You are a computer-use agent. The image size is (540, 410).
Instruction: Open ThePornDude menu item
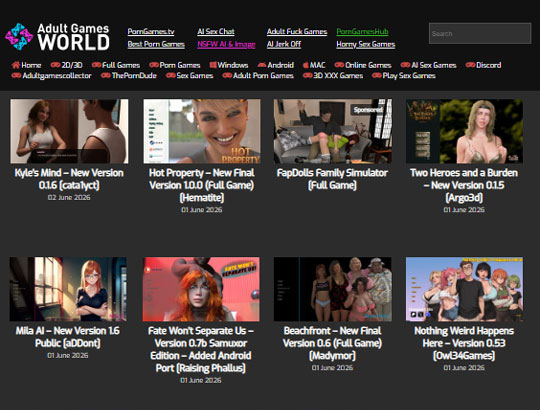click(134, 75)
